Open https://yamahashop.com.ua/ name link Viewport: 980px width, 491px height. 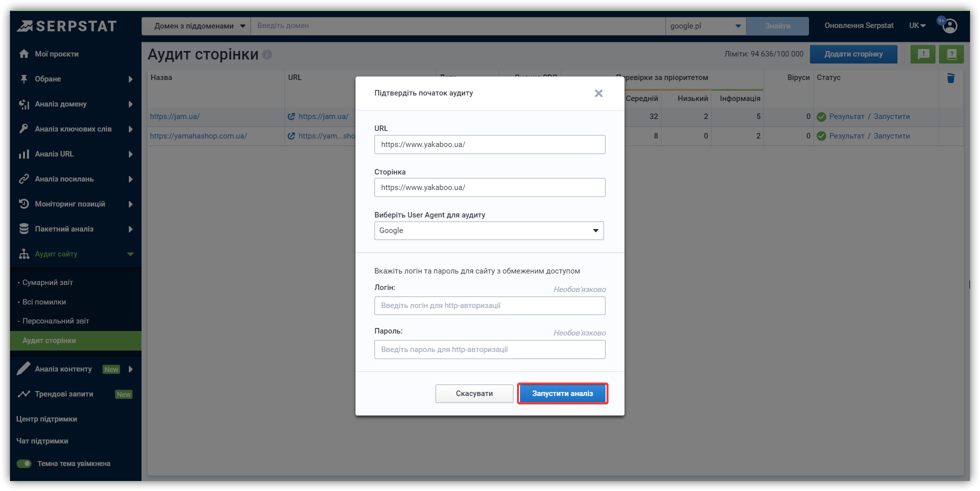(x=198, y=136)
